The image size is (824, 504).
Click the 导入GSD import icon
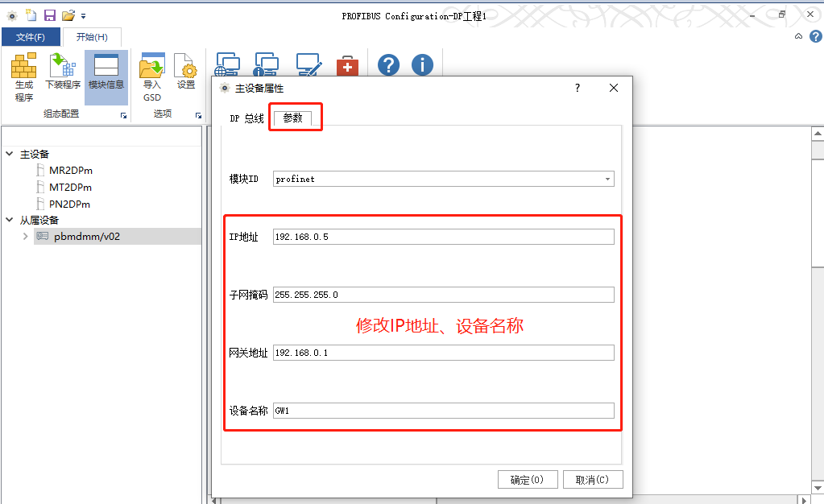pos(152,77)
